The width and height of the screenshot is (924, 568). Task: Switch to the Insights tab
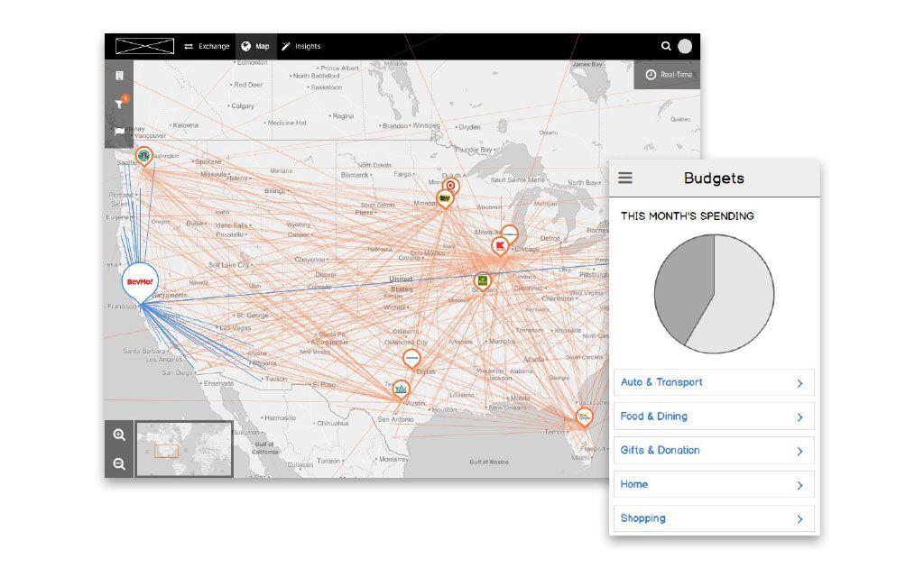[x=300, y=46]
